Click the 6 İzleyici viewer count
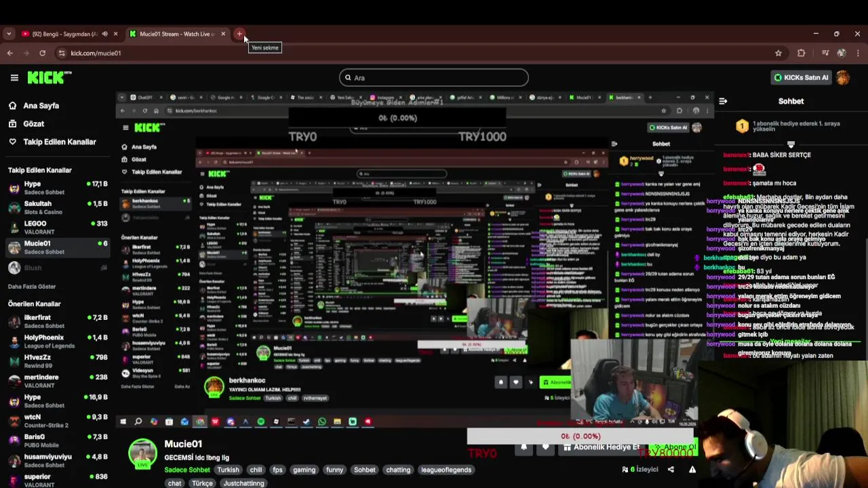Viewport: 868px width, 488px height. (640, 469)
